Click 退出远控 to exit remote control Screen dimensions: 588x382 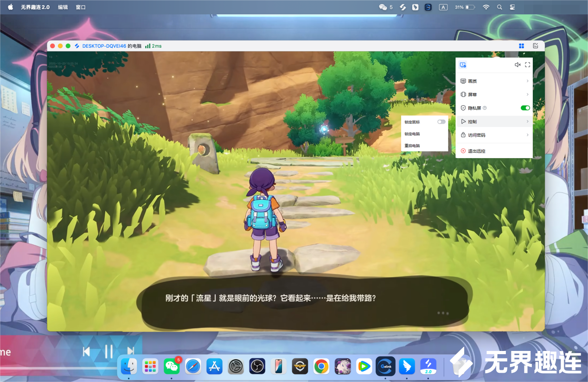pyautogui.click(x=476, y=151)
